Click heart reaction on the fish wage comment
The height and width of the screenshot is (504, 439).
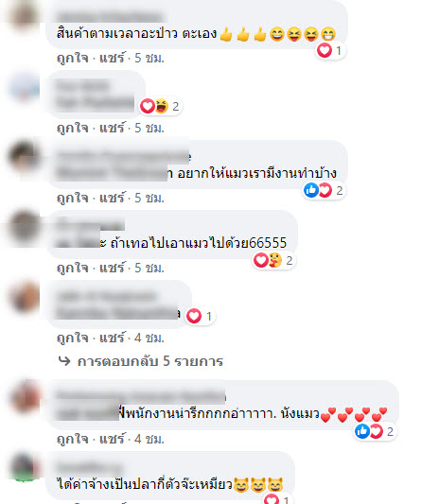[x=276, y=499]
